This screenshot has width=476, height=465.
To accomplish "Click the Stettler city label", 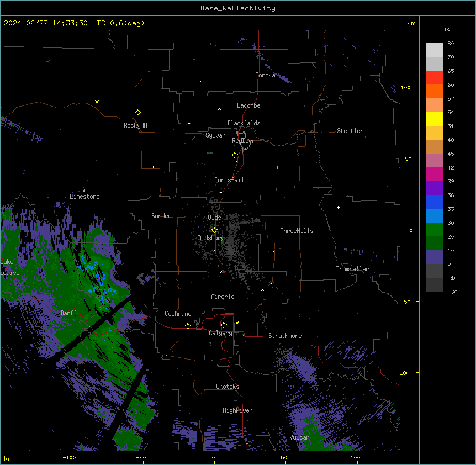I will point(350,131).
